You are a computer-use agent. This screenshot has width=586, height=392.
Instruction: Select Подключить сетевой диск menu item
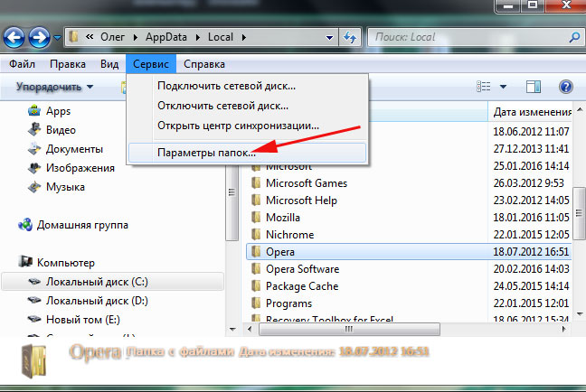click(x=226, y=86)
